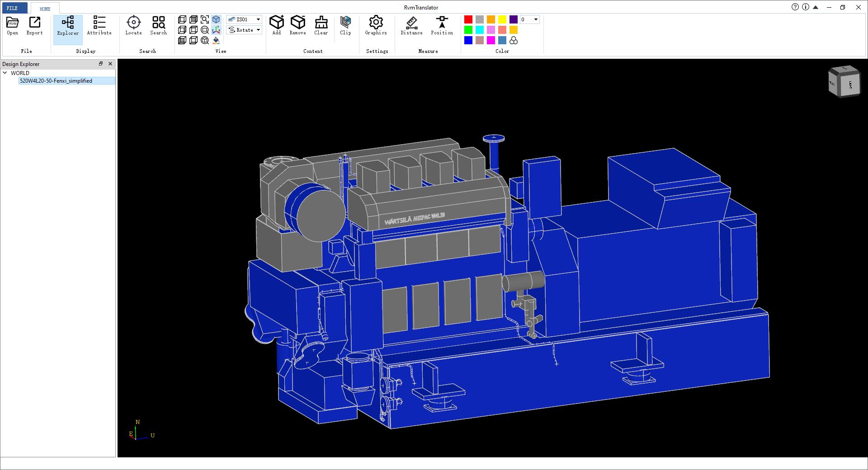Pick the rosy brown color swatch
This screenshot has width=868, height=470.
[x=480, y=40]
